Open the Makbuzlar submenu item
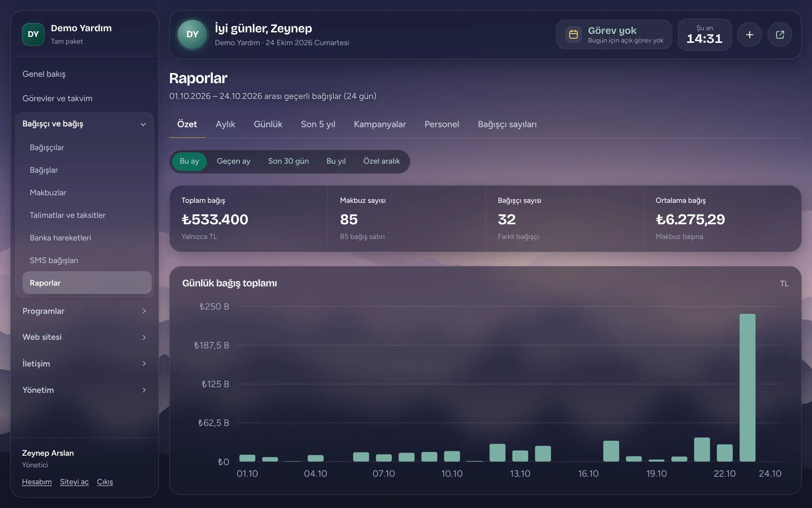The width and height of the screenshot is (812, 508). (x=87, y=193)
